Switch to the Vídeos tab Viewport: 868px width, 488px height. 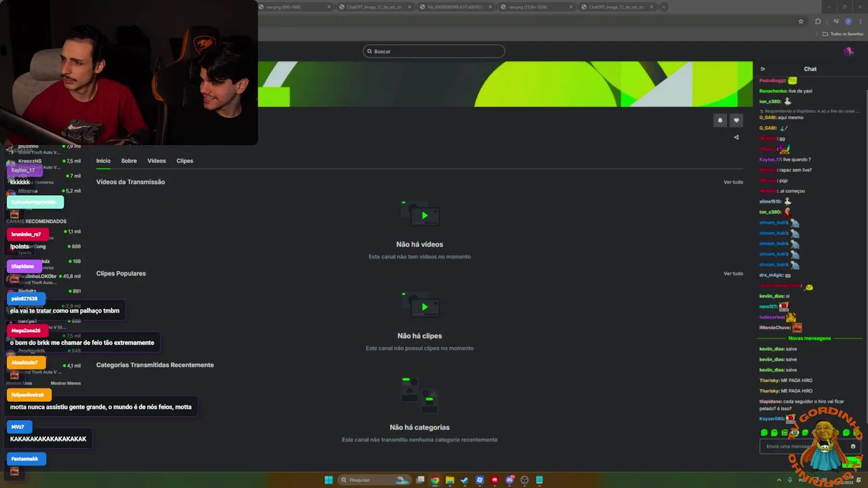(x=157, y=161)
